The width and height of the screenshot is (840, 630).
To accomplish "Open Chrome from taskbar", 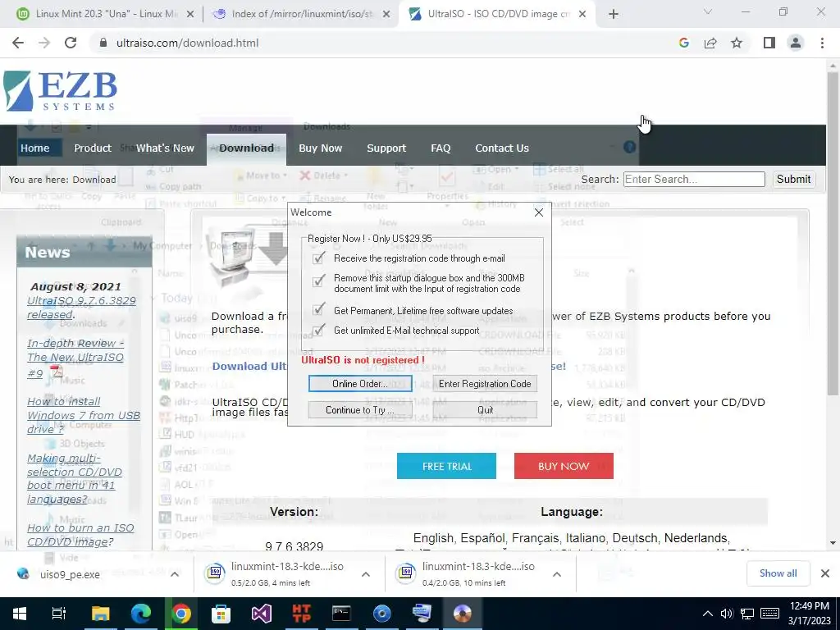I will pos(181,614).
